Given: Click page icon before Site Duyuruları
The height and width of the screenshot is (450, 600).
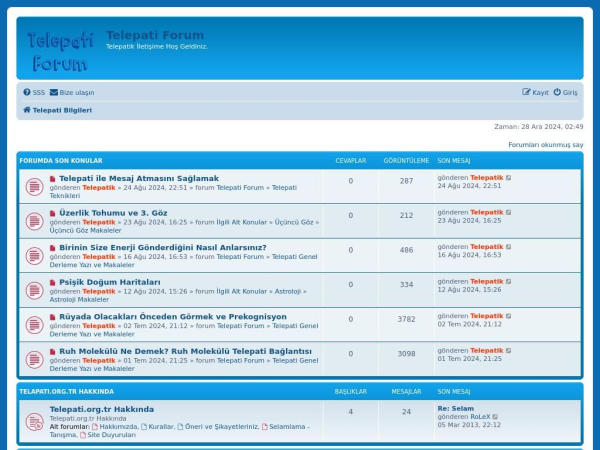Looking at the screenshot, I should (x=83, y=435).
